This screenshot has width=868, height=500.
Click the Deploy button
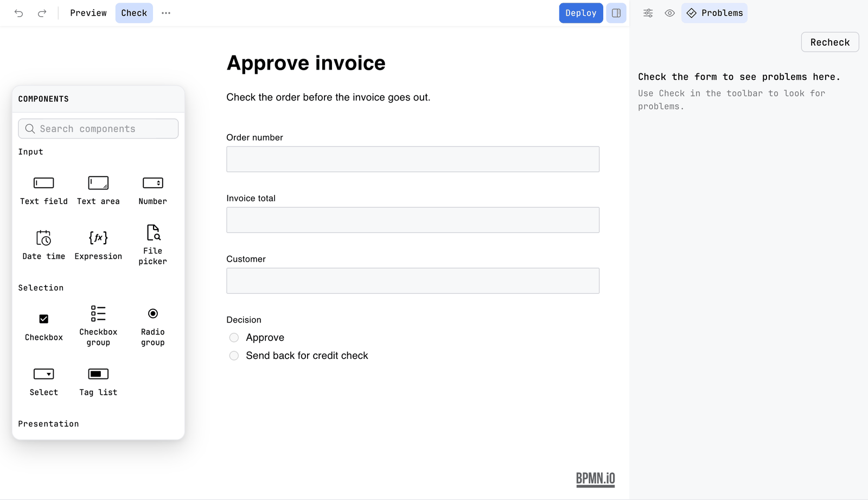(581, 13)
